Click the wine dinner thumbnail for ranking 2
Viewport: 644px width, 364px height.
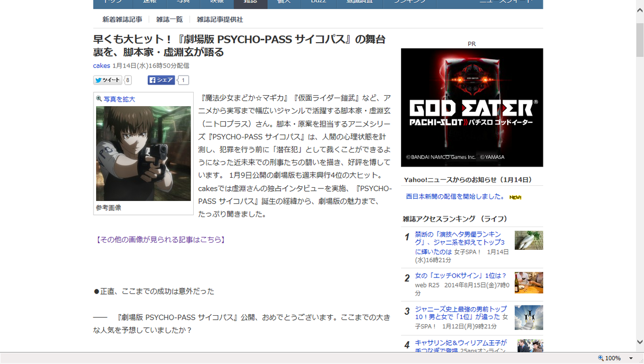coord(529,282)
